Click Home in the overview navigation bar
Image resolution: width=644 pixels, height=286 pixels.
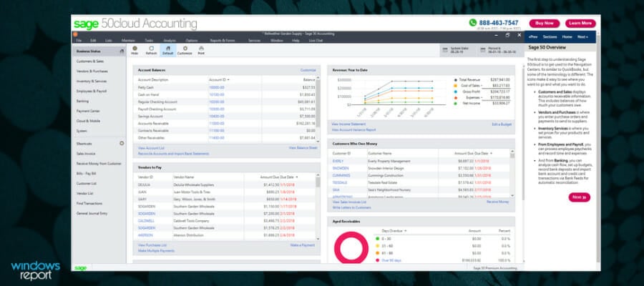pos(567,36)
